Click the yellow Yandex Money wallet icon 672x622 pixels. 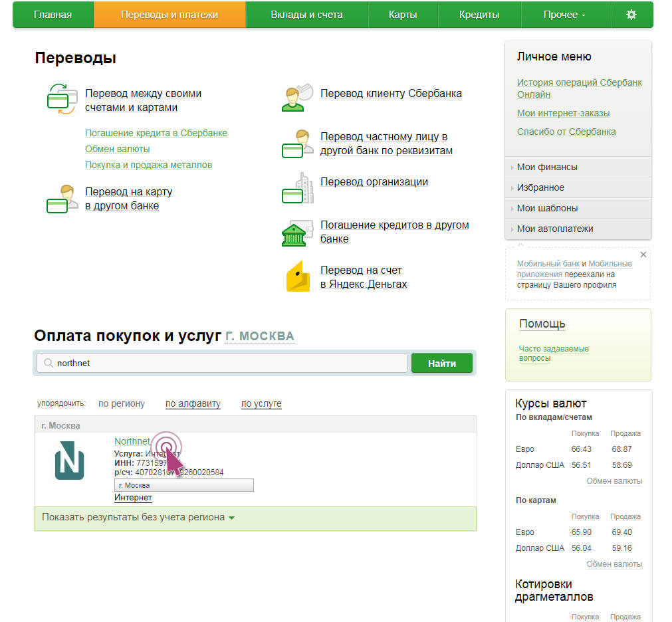click(x=298, y=276)
